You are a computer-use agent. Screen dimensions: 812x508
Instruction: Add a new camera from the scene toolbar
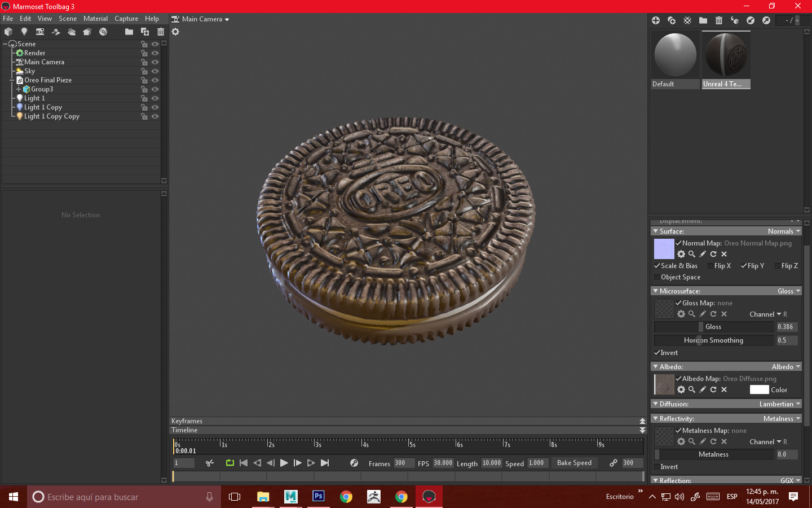click(40, 32)
